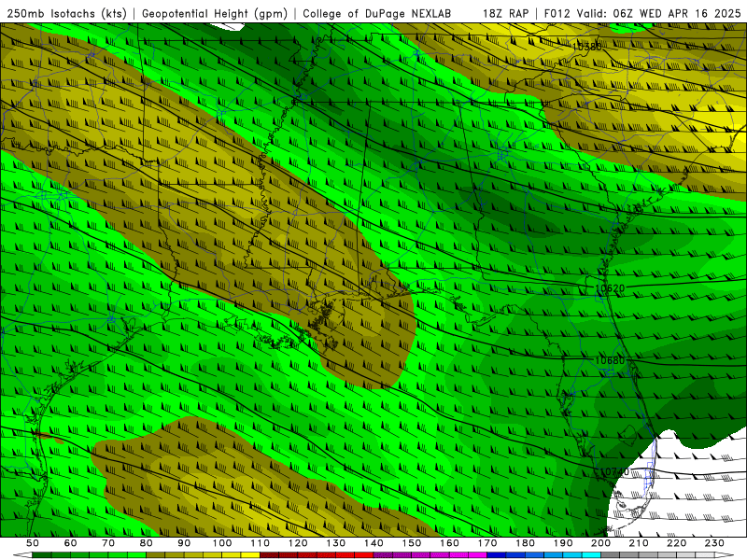Click the '140' colorbar value
The height and width of the screenshot is (560, 747).
(373, 543)
